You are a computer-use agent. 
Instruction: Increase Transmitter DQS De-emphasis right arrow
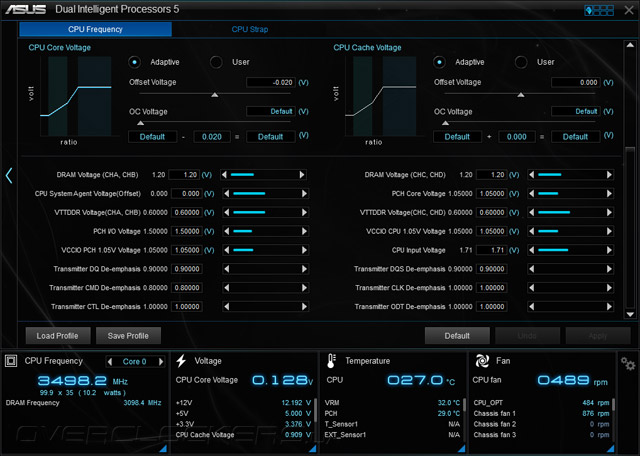pyautogui.click(x=609, y=269)
